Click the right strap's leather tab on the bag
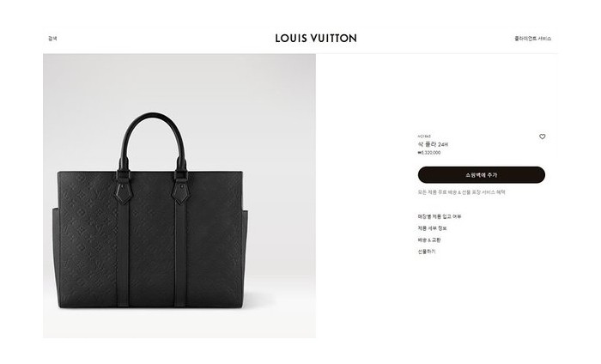 pos(181,192)
